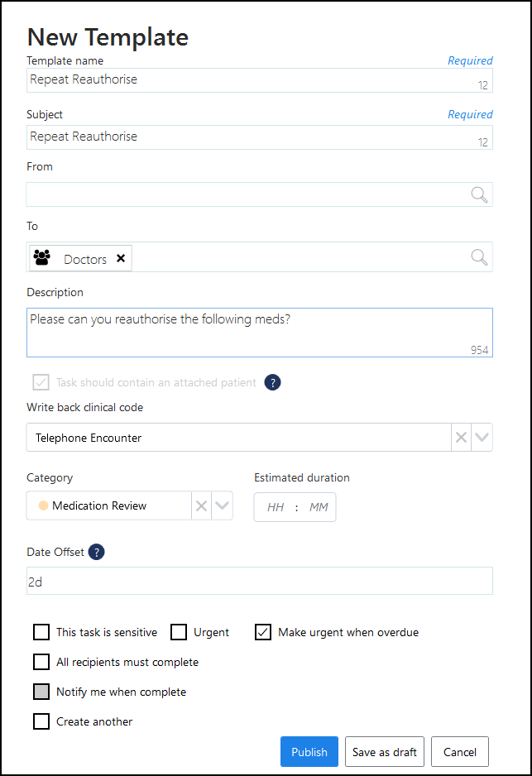Screen dimensions: 532x776
Task: Check the Create another option
Action: 41,721
